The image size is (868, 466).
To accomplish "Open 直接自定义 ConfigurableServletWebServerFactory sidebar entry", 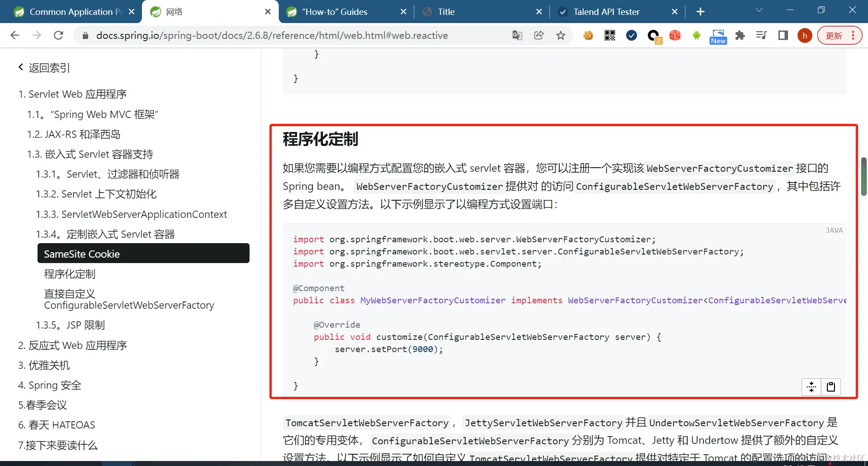I will point(129,299).
